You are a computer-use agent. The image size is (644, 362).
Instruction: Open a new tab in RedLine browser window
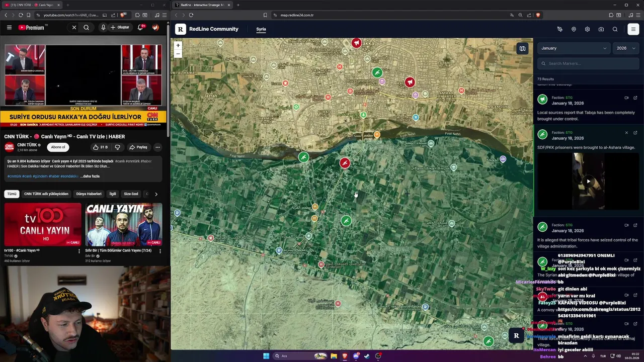[x=238, y=5]
